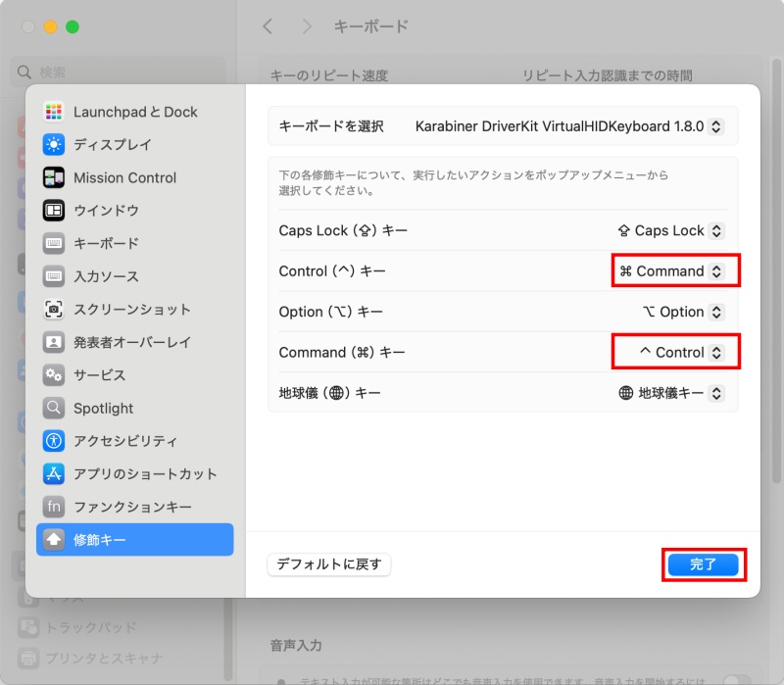Click the Launchpad と Dock icon
The width and height of the screenshot is (784, 685).
[x=54, y=112]
